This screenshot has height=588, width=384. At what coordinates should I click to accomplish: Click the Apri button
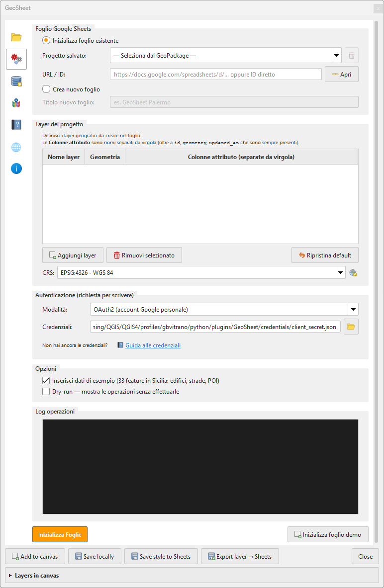tap(342, 74)
